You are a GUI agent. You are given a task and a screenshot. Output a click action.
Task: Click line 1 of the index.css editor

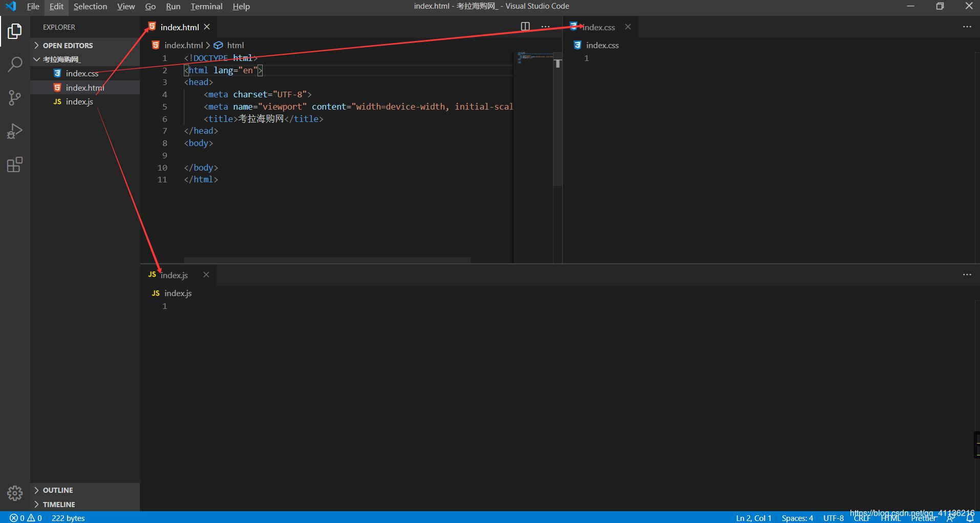click(768, 58)
